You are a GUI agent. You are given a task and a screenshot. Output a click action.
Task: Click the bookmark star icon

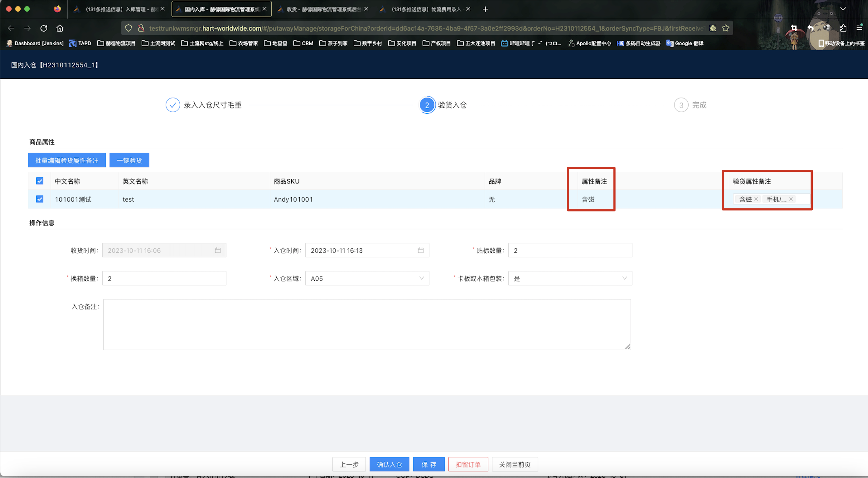tap(725, 28)
